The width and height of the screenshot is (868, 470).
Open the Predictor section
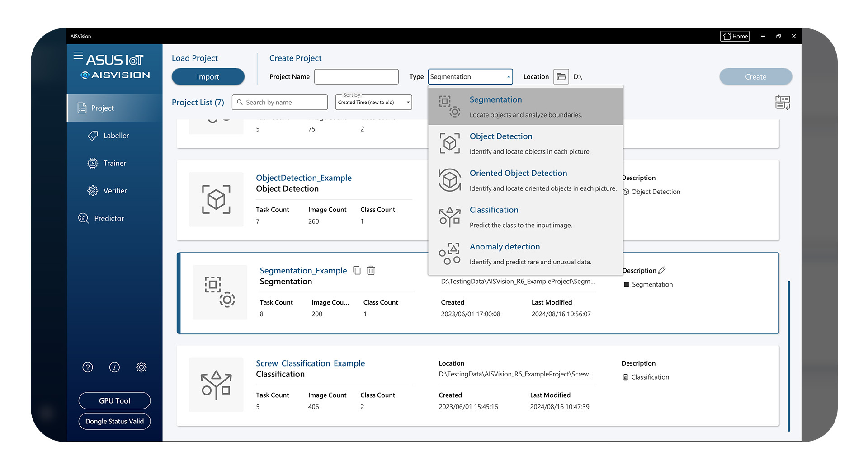click(109, 218)
